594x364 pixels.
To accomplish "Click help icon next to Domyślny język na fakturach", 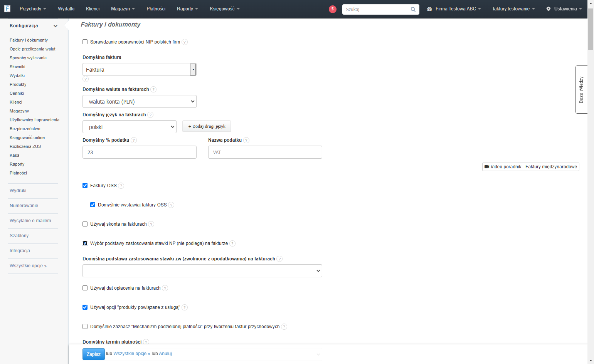I will point(150,115).
